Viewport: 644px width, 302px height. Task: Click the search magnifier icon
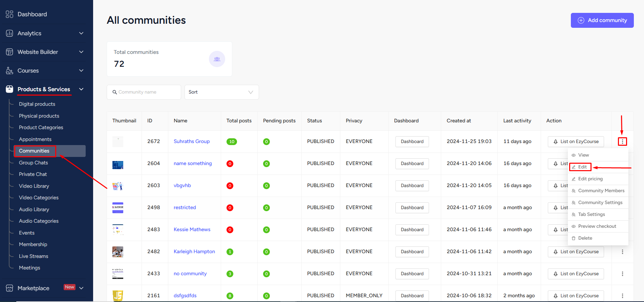tap(115, 92)
